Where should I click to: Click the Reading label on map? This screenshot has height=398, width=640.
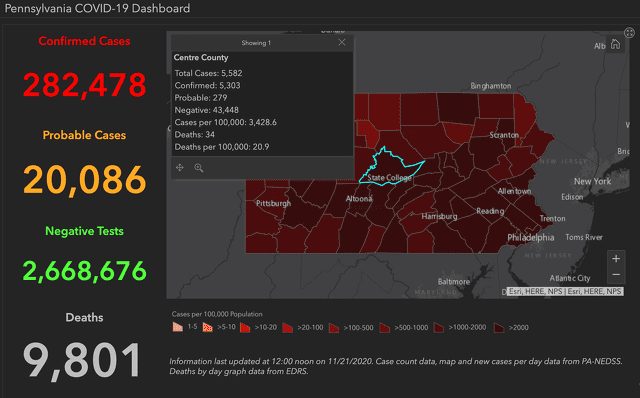(490, 211)
